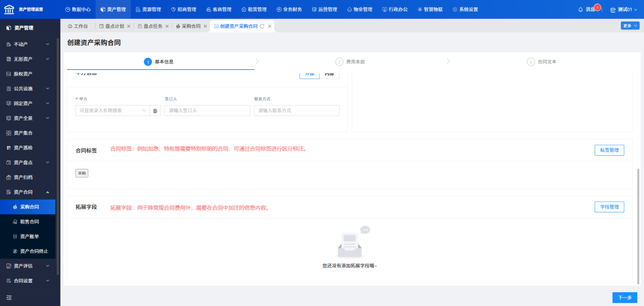
Task: Open the 甲方 name search dropdown
Action: pos(112,110)
